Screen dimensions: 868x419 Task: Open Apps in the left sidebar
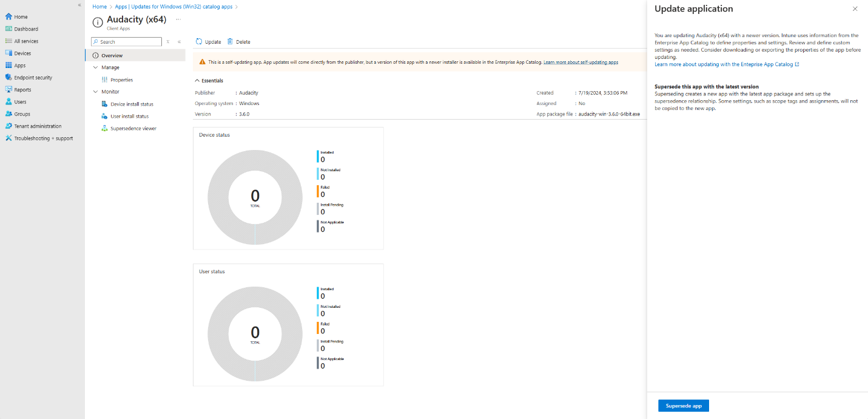coord(20,66)
